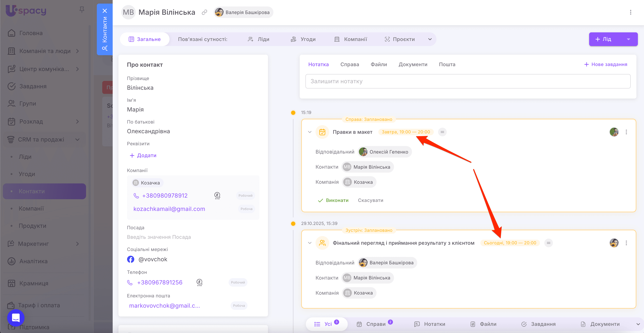Click priority icon on Правки в макет
Image resolution: width=644 pixels, height=333 pixels.
coord(442,132)
